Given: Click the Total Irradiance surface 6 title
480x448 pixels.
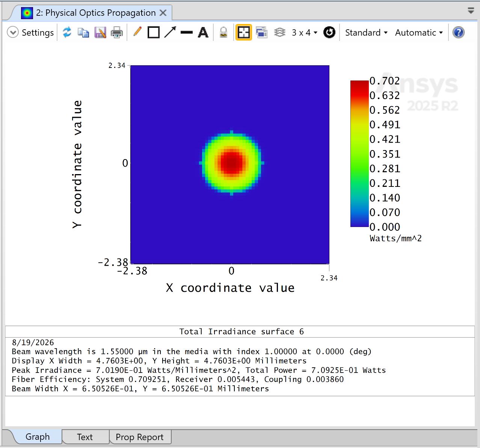Looking at the screenshot, I should coord(242,332).
